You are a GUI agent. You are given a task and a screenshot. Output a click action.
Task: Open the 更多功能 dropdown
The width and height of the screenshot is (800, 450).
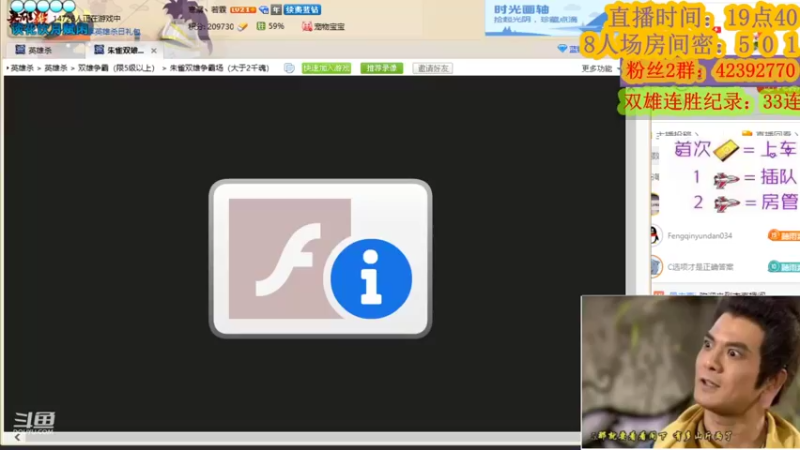click(x=600, y=68)
